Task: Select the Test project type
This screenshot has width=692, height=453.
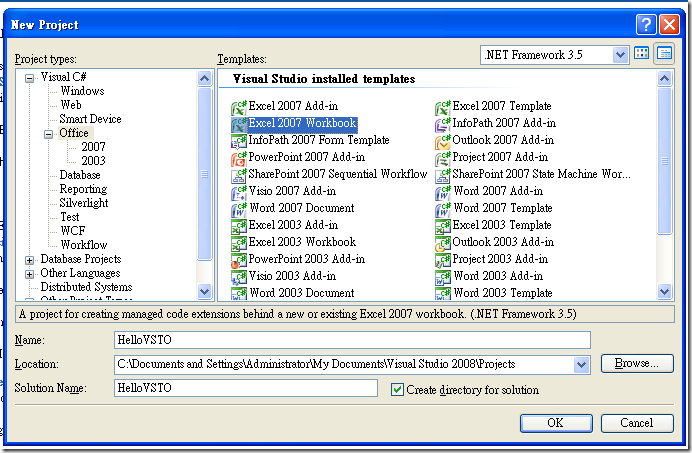Action: pos(70,217)
